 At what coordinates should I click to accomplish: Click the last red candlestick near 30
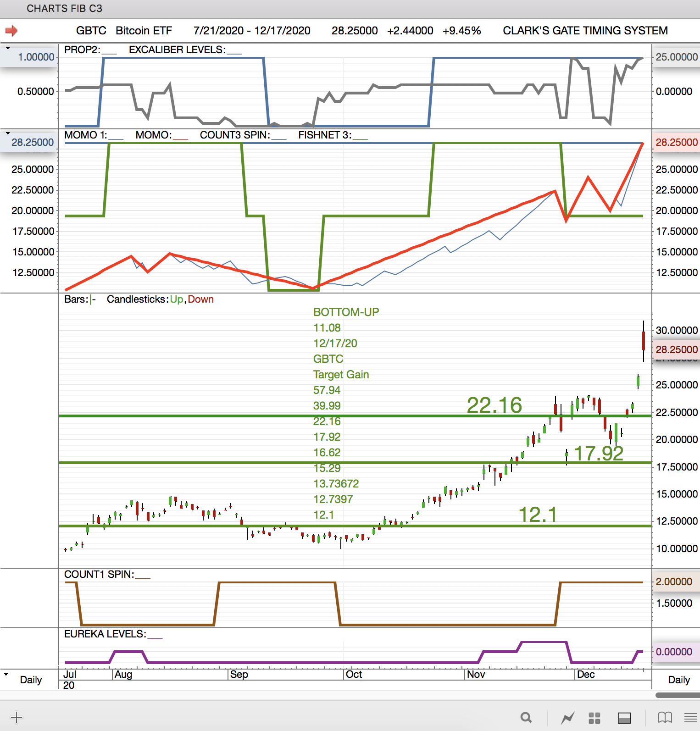(644, 341)
